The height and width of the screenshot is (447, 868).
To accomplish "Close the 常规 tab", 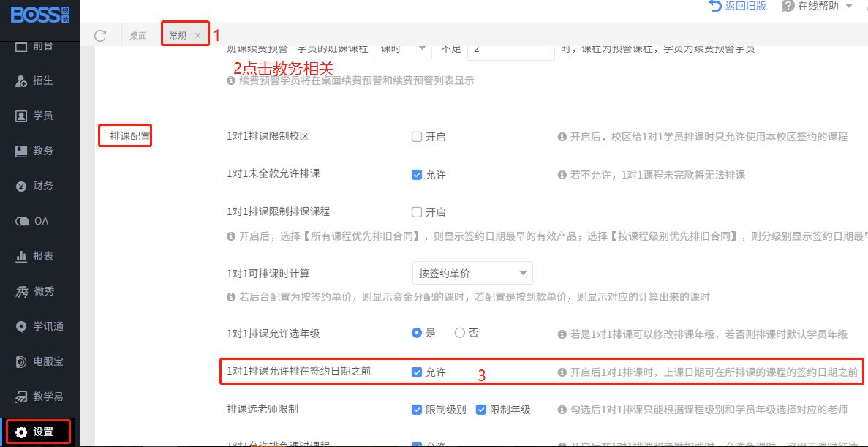I will (x=197, y=35).
